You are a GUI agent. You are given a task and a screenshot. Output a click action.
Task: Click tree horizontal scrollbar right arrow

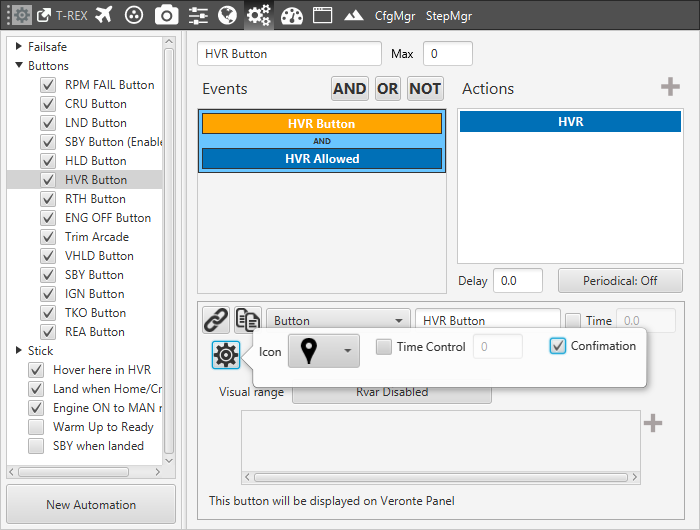(x=158, y=472)
